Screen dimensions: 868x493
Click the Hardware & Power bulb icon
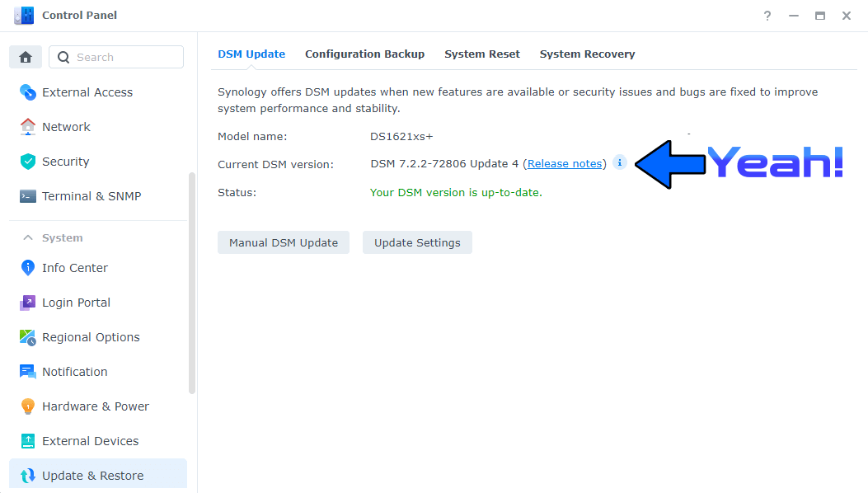click(28, 406)
